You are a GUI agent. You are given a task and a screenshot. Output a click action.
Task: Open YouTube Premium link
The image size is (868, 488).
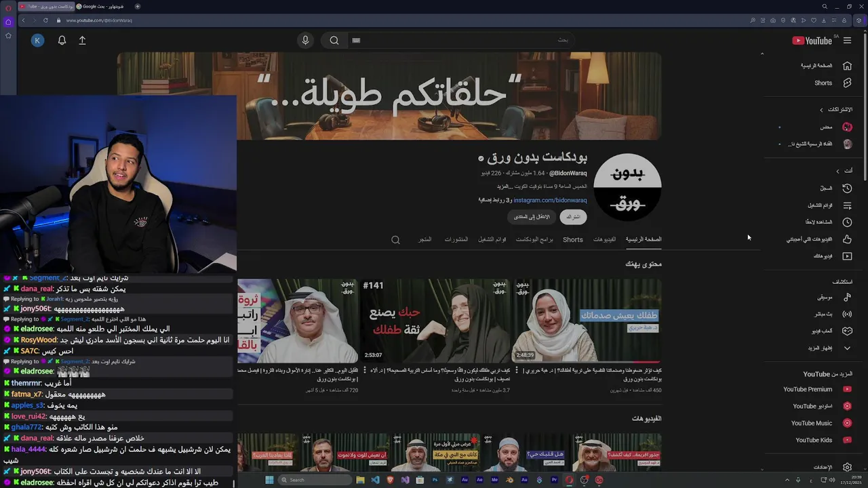pyautogui.click(x=817, y=389)
